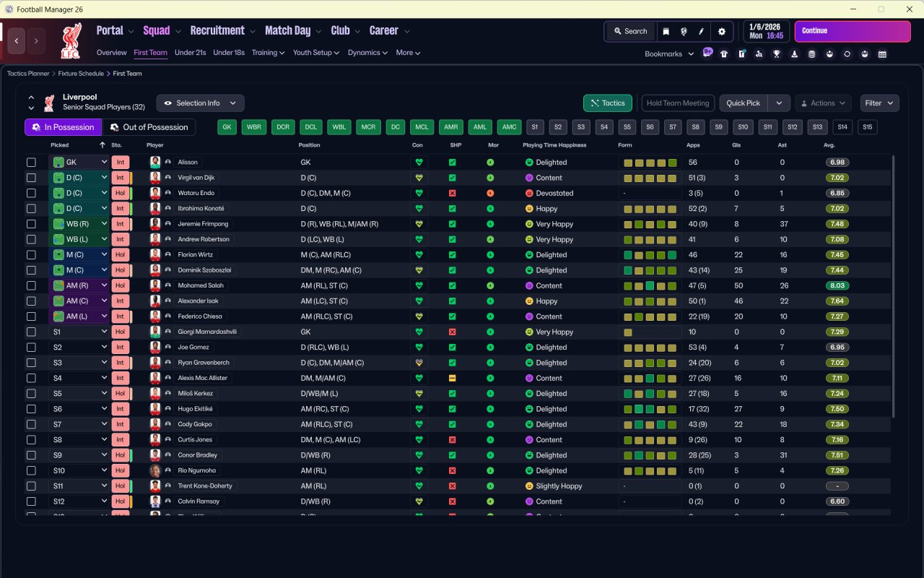
Task: Expand the arrow next to Quick Pick
Action: [779, 103]
